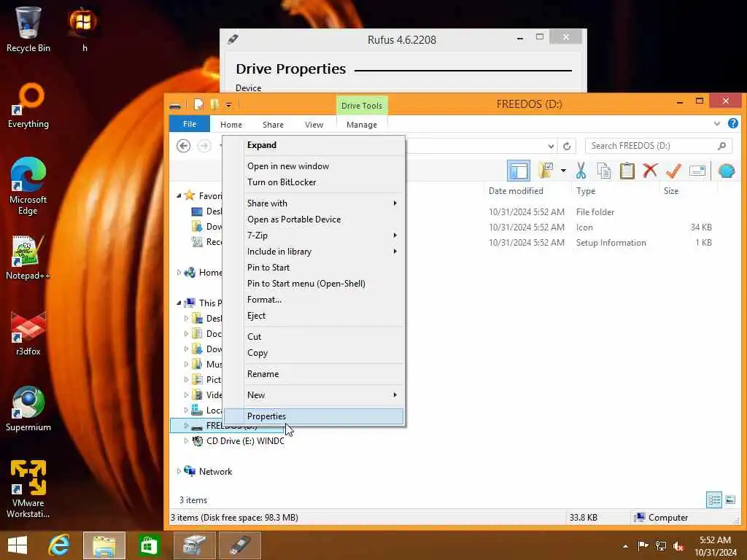Click the Rename toolbar icon
Image resolution: width=747 pixels, height=560 pixels.
click(x=697, y=171)
